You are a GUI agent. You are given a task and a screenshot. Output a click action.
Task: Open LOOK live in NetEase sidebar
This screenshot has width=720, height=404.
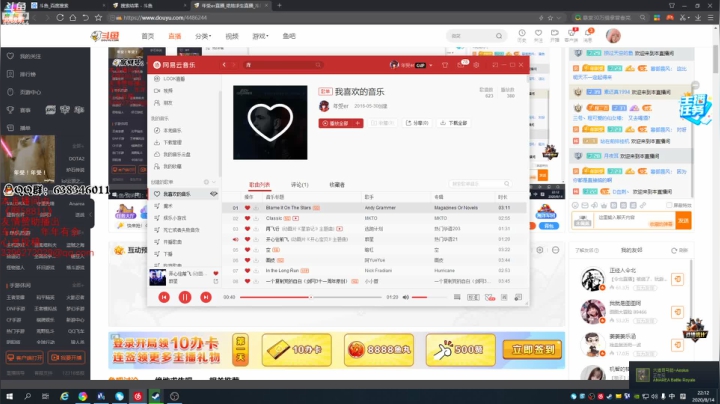pos(169,79)
